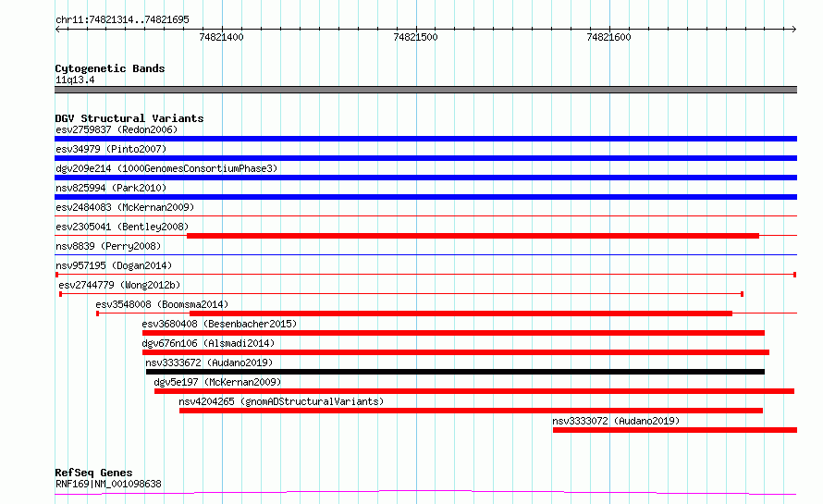The width and height of the screenshot is (823, 504).
Task: Click the blue bar under nsv825994
Action: [x=425, y=197]
